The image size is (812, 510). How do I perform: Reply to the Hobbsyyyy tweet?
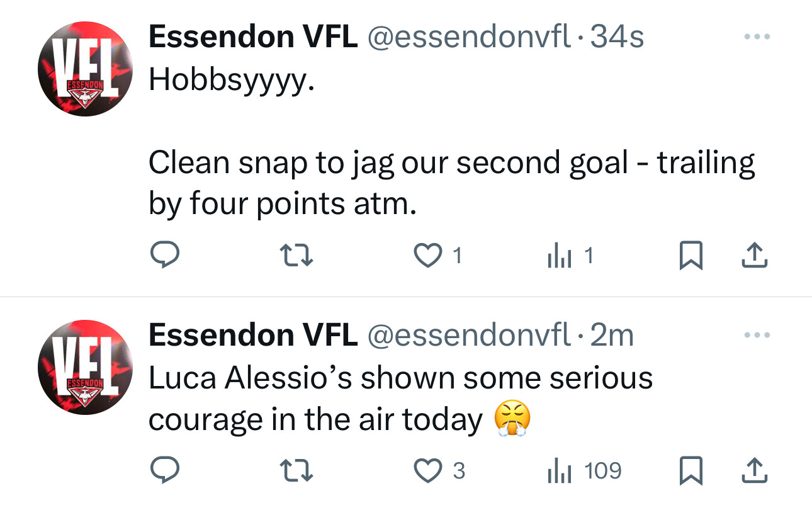point(165,256)
